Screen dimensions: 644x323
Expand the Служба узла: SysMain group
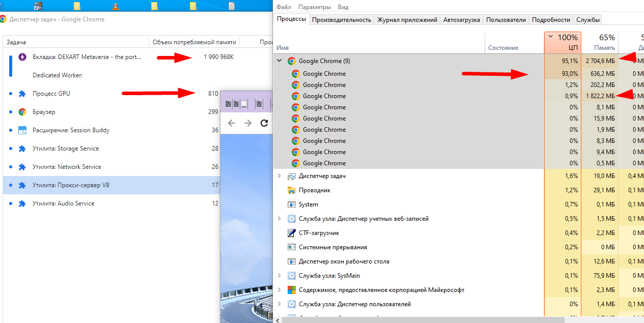(279, 276)
